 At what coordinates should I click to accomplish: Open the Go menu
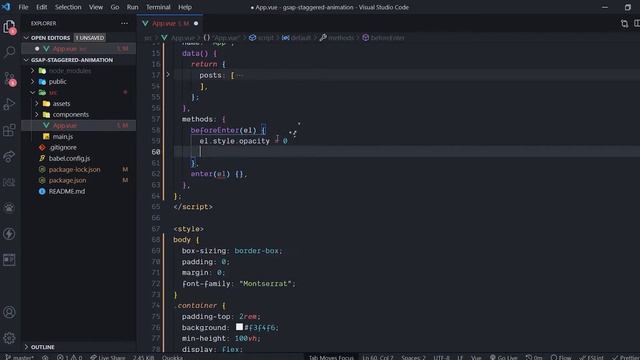(115, 7)
